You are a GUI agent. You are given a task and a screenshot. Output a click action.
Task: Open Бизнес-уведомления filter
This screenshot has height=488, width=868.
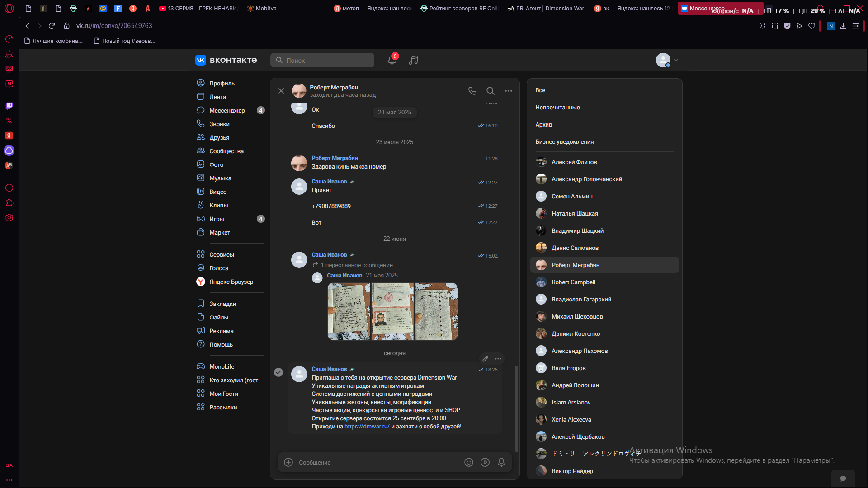click(x=564, y=142)
